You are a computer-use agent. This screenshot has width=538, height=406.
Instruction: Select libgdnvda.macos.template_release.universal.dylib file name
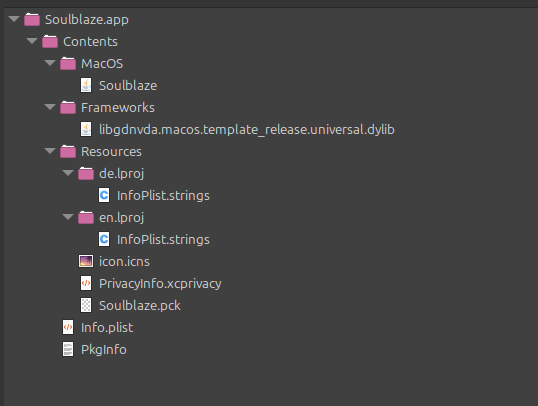pos(247,130)
